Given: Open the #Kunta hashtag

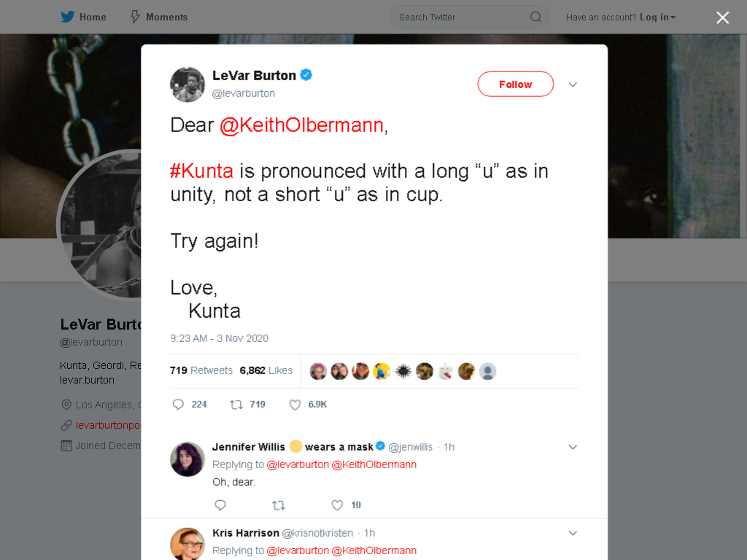Looking at the screenshot, I should point(201,171).
